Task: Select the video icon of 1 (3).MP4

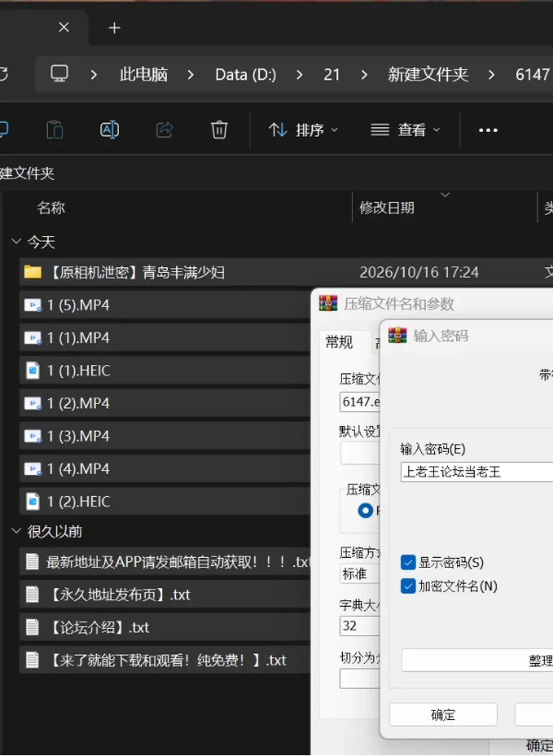Action: coord(33,436)
